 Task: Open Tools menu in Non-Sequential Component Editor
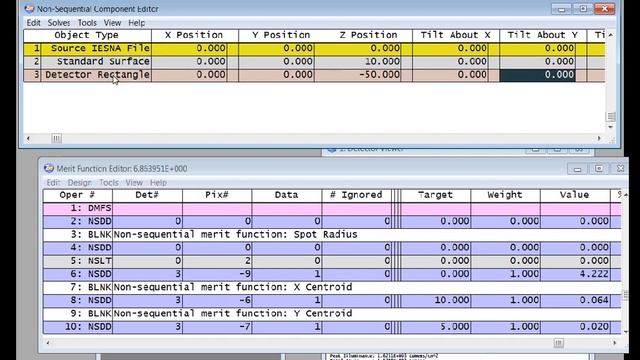87,23
